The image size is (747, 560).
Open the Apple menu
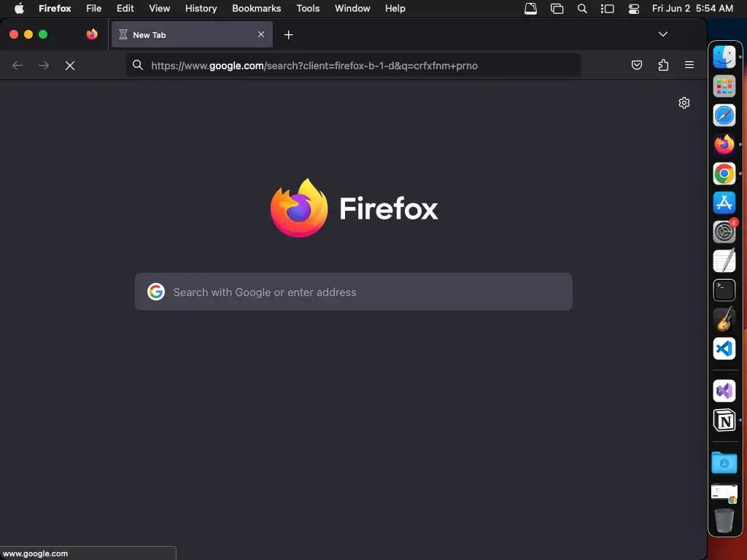click(19, 9)
